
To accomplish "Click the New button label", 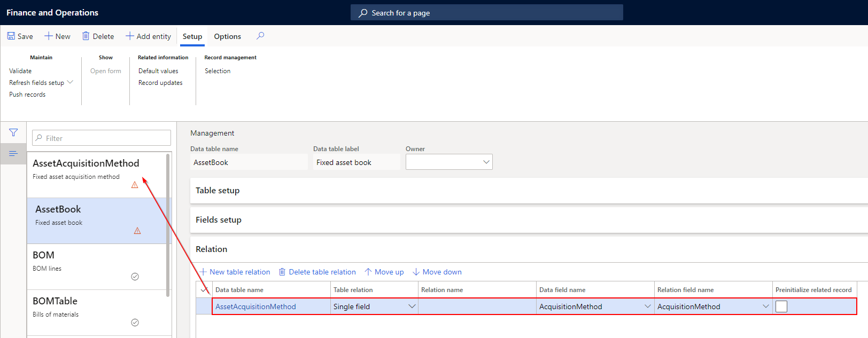I will 63,36.
